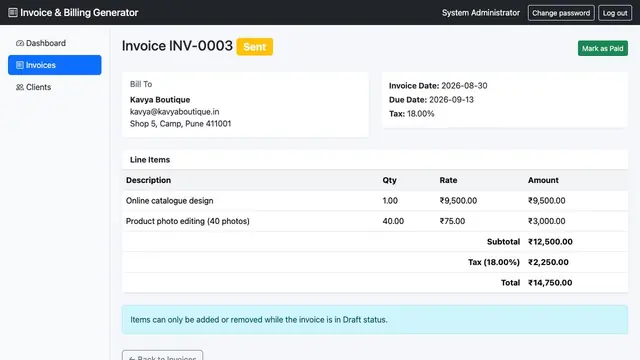Click the yellow Sent status badge
The width and height of the screenshot is (640, 360).
pos(255,47)
